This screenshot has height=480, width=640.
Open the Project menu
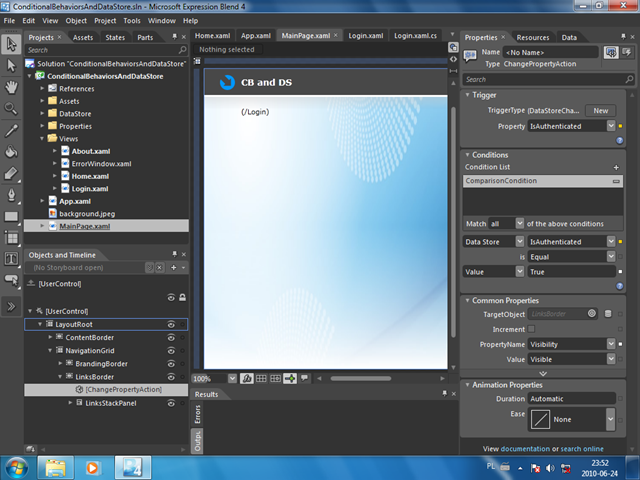pyautogui.click(x=105, y=21)
